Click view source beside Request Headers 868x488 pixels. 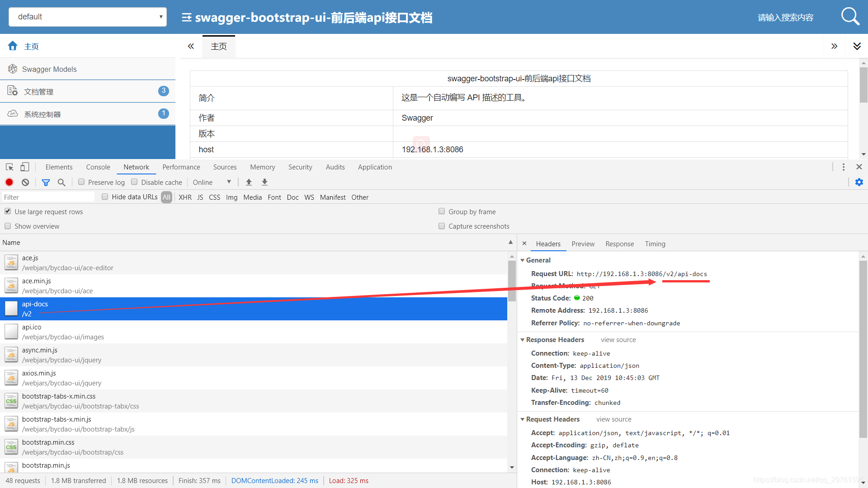pyautogui.click(x=613, y=419)
